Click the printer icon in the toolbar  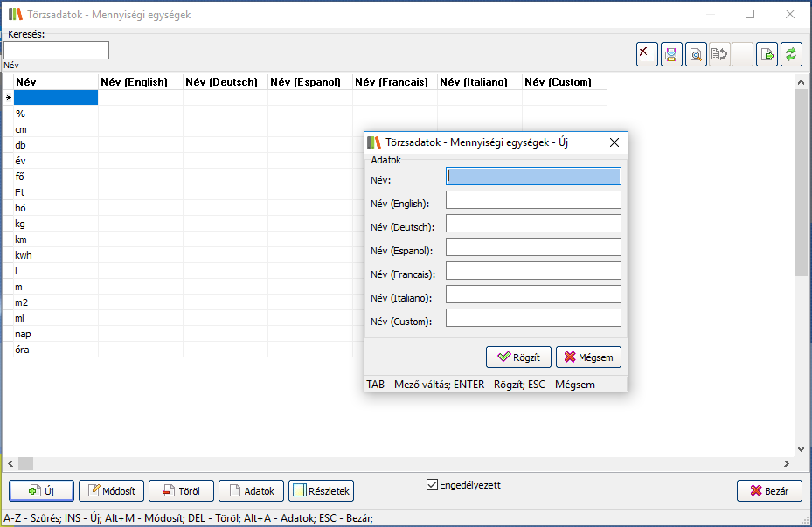pyautogui.click(x=671, y=54)
